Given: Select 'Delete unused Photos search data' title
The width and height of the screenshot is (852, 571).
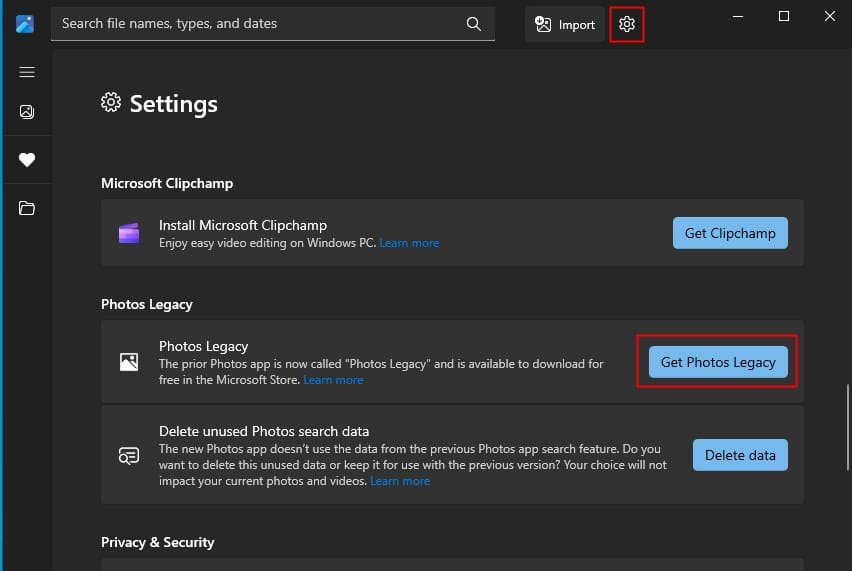Looking at the screenshot, I should [x=264, y=431].
